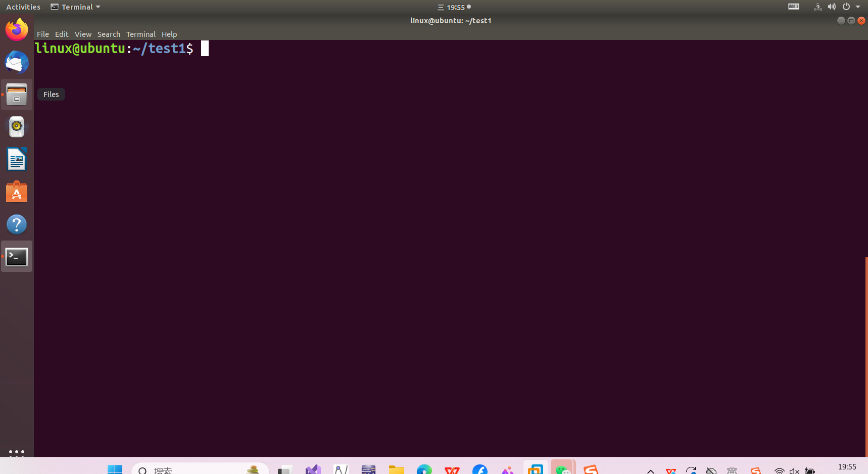
Task: Open the Search menu in Terminal
Action: [x=109, y=34]
